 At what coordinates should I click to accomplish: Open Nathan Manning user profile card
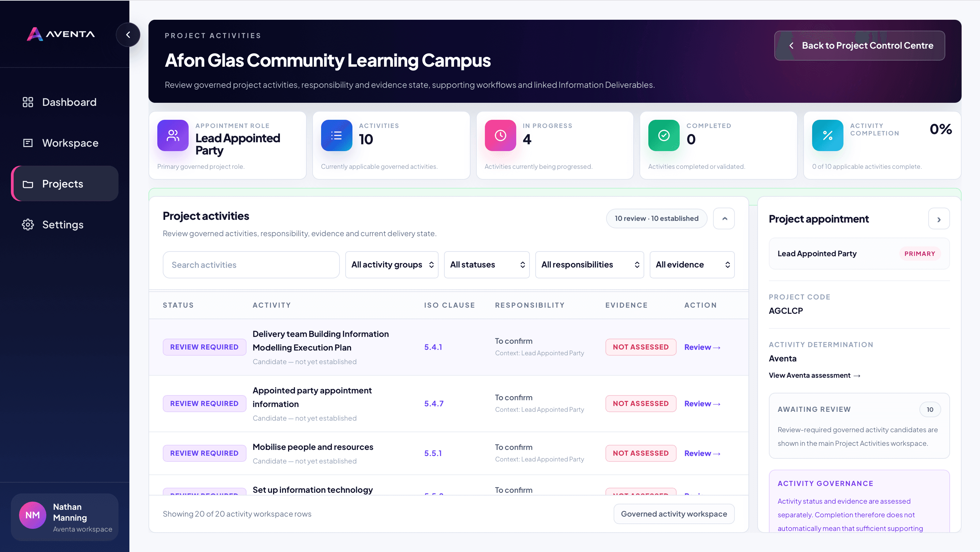pyautogui.click(x=65, y=517)
